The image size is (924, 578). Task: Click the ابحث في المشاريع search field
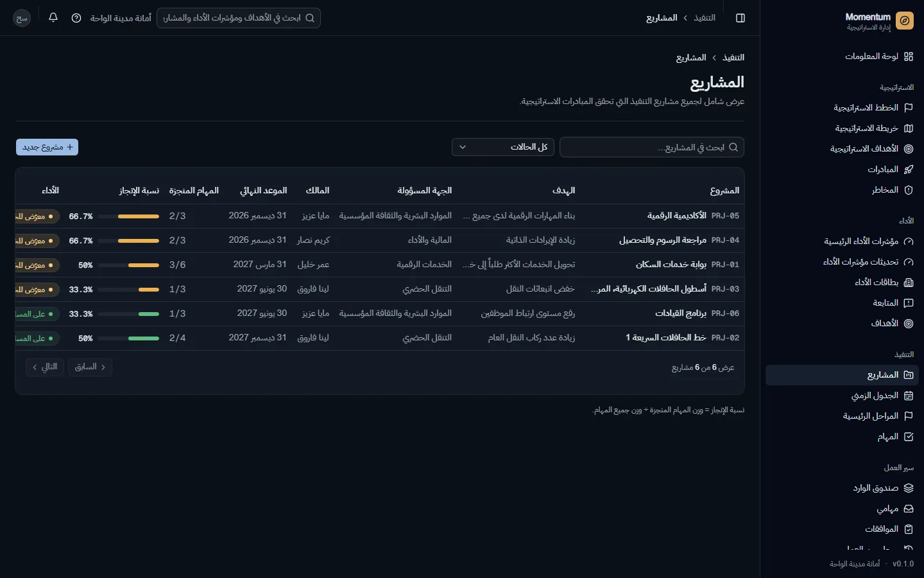coord(652,147)
